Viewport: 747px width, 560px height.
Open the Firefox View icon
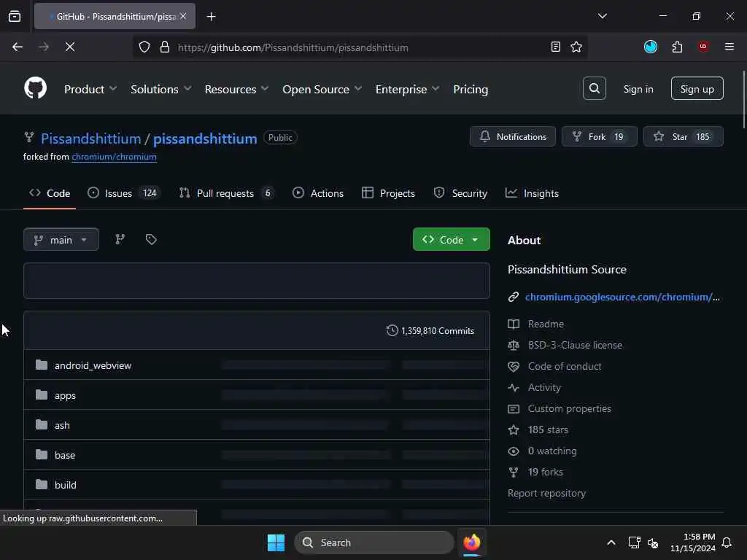pos(15,16)
